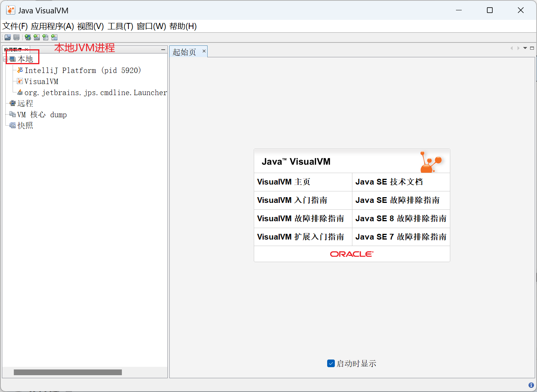Click the IntelliJ Platform process icon
This screenshot has width=537, height=392.
click(x=20, y=70)
